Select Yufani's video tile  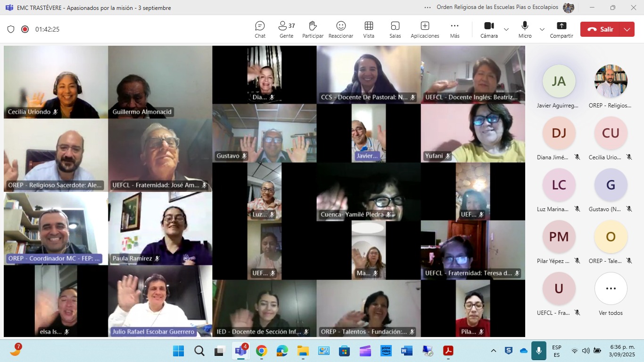[x=473, y=133]
